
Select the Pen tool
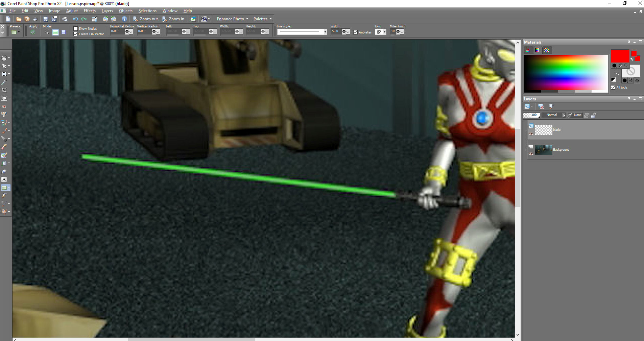pos(4,196)
